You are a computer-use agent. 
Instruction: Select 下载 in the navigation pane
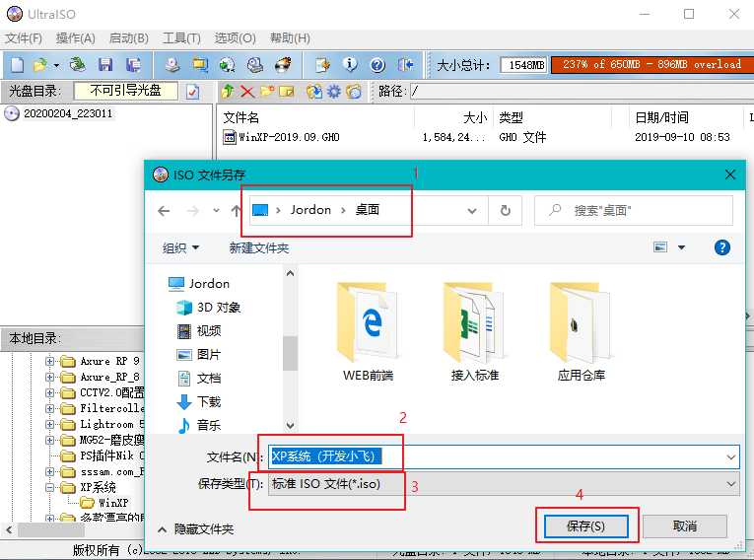pyautogui.click(x=199, y=401)
